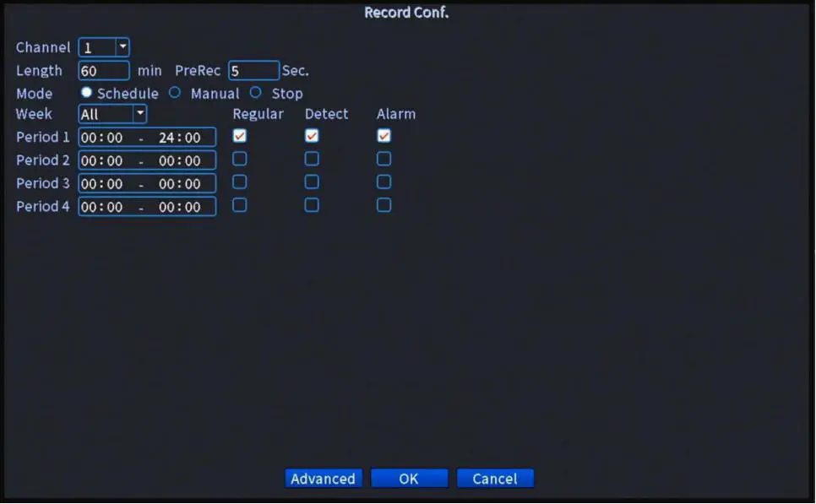Select the Manual recording mode

pyautogui.click(x=175, y=93)
